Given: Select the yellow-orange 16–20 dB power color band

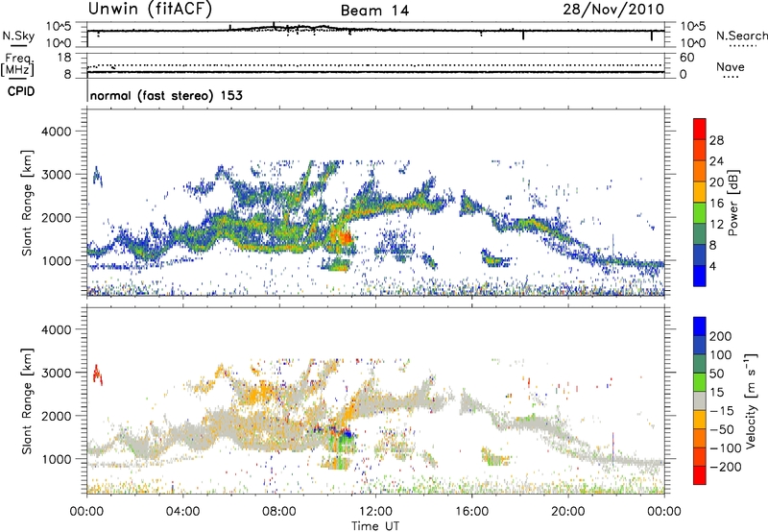Looking at the screenshot, I should 700,192.
